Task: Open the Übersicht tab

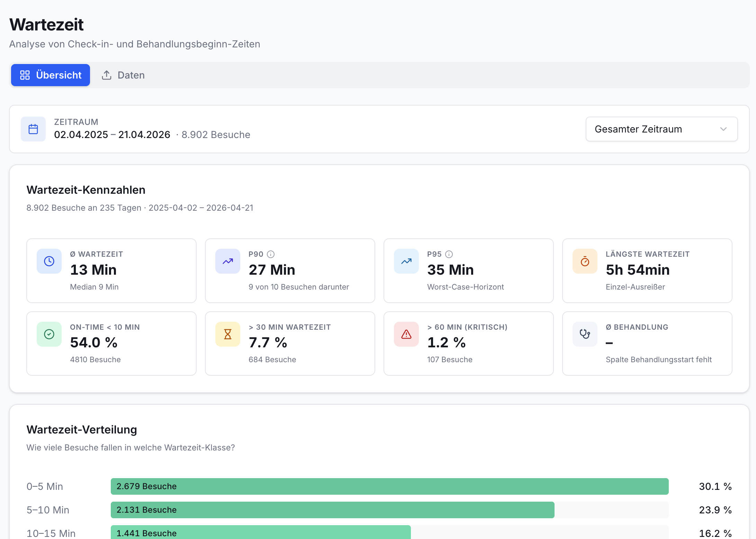Action: (x=51, y=75)
